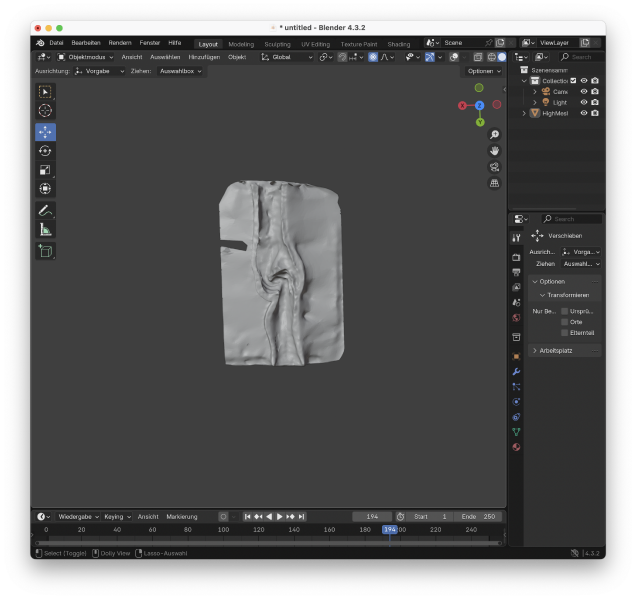The height and width of the screenshot is (599, 636).
Task: Click the Ende frame 250 field
Action: (479, 517)
